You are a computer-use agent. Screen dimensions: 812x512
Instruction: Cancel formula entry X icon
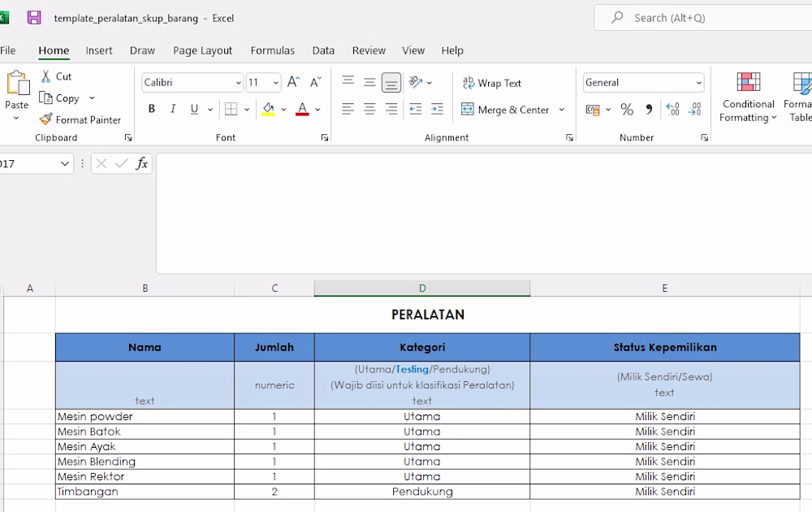(x=101, y=163)
